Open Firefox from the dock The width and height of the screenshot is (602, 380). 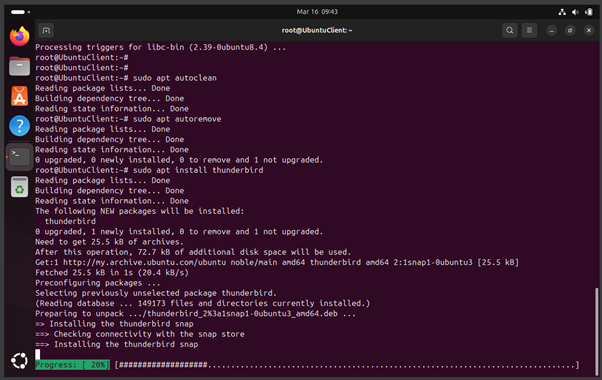click(20, 36)
